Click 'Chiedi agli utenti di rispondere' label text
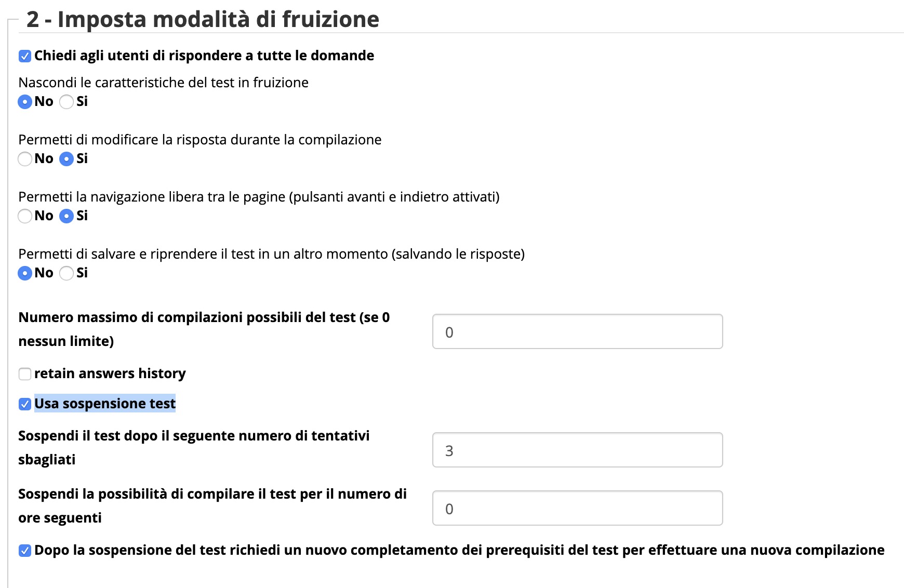Image resolution: width=904 pixels, height=588 pixels. click(x=204, y=56)
